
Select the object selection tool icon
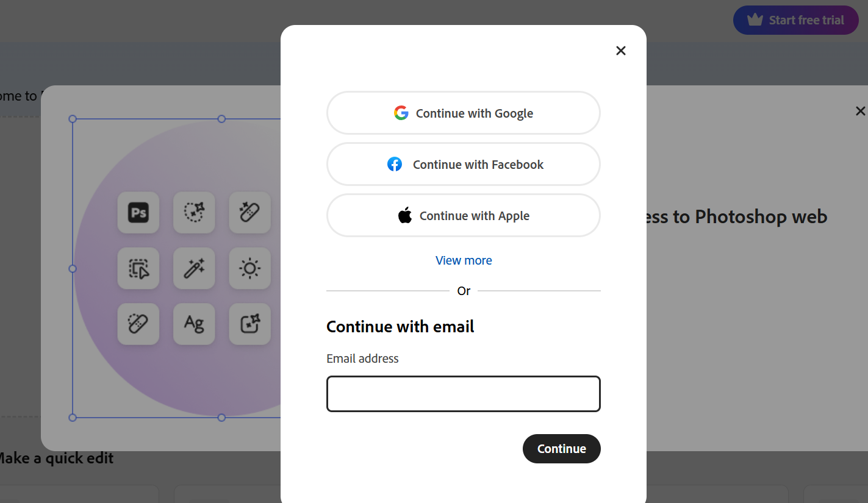(x=138, y=268)
